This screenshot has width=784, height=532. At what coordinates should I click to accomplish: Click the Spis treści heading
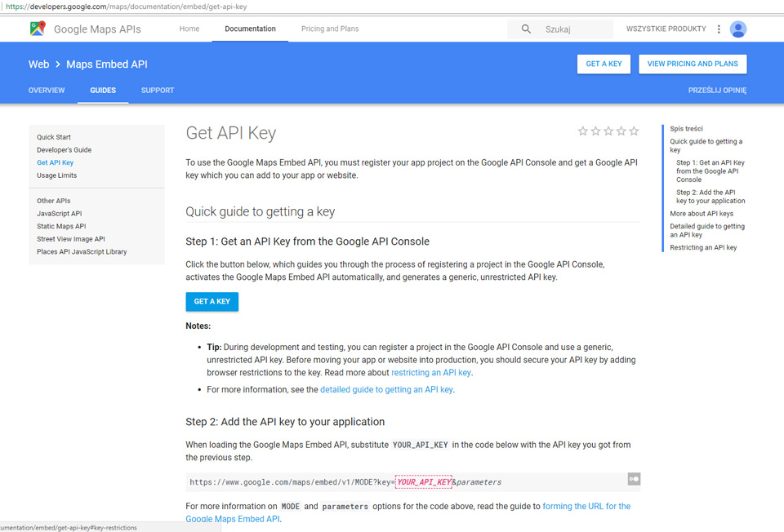(686, 128)
